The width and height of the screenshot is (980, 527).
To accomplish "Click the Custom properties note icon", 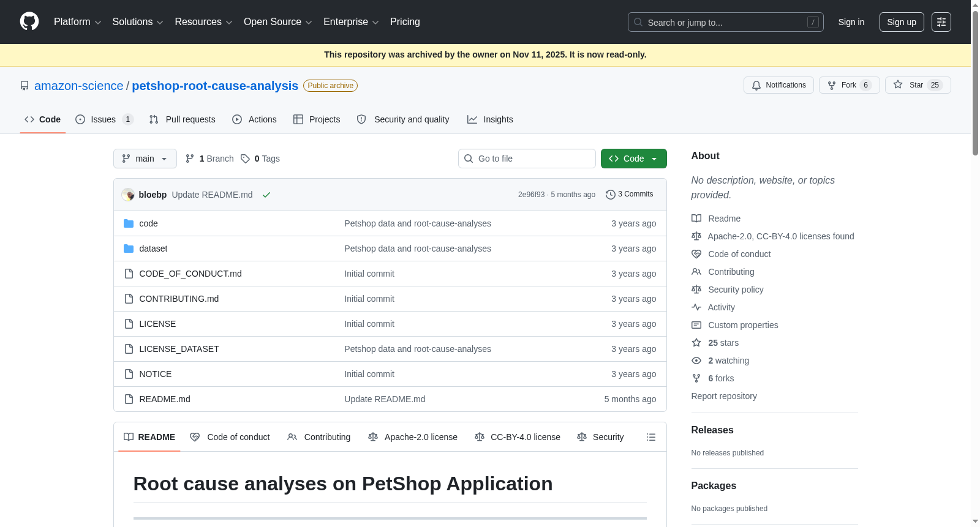I will click(x=696, y=325).
